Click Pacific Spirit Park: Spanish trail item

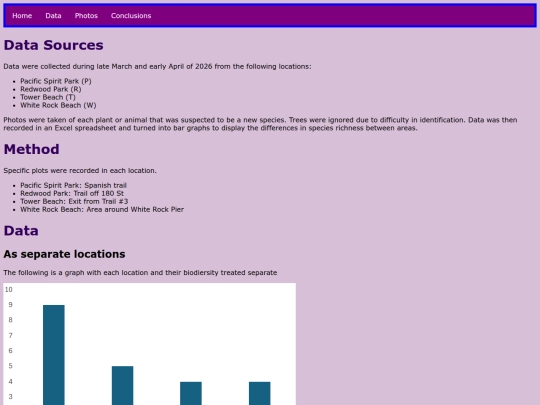tap(73, 185)
